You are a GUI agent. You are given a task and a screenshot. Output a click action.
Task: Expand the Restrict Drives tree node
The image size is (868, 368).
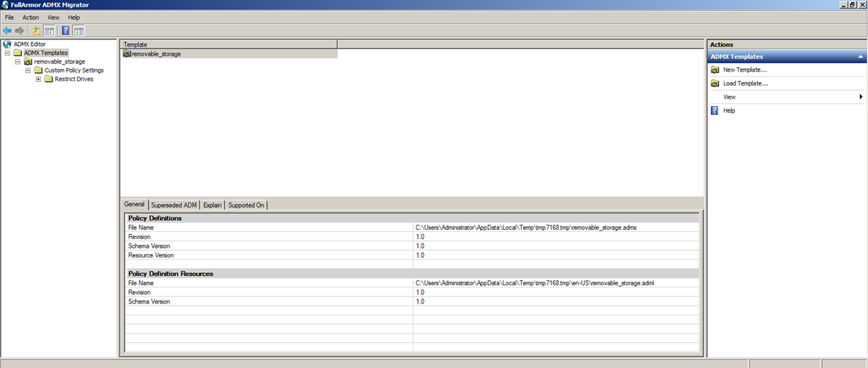pyautogui.click(x=38, y=79)
